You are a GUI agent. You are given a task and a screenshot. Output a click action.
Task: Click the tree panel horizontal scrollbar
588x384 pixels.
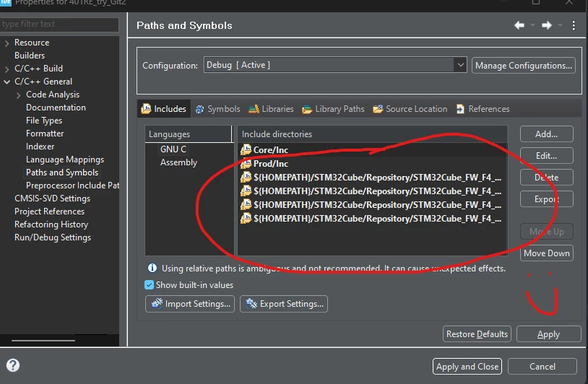43,341
